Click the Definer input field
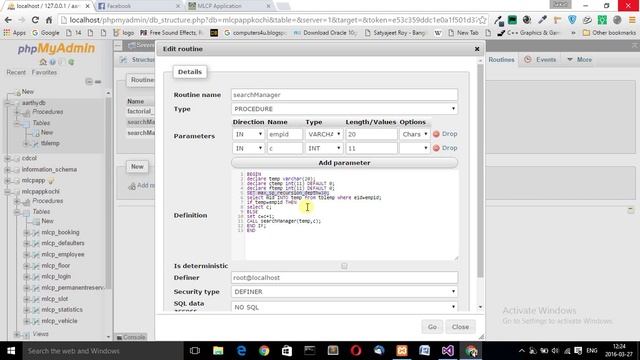 coord(344,278)
